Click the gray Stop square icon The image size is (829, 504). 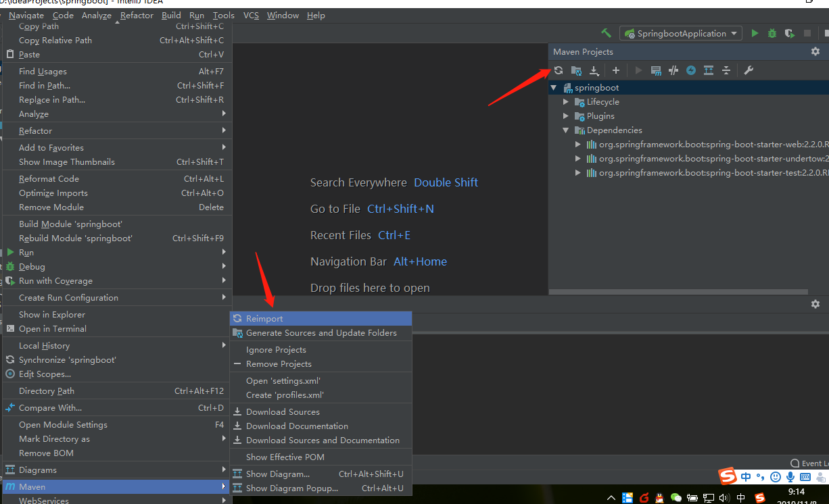coord(807,33)
